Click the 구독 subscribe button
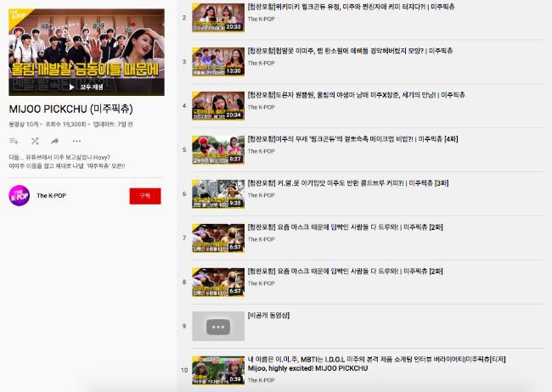 [145, 196]
